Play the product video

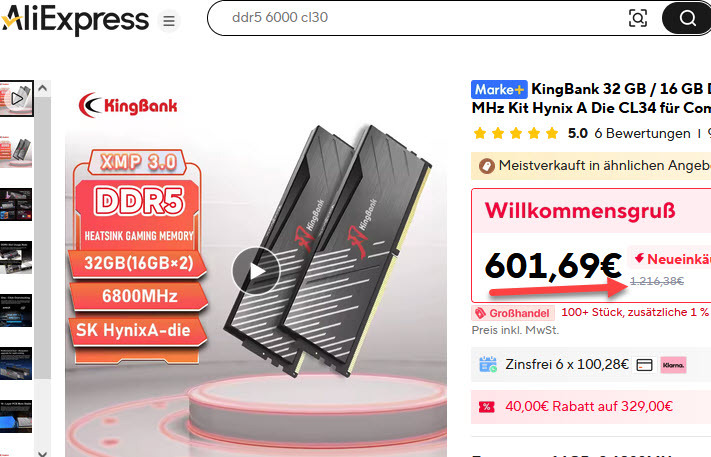pyautogui.click(x=256, y=271)
